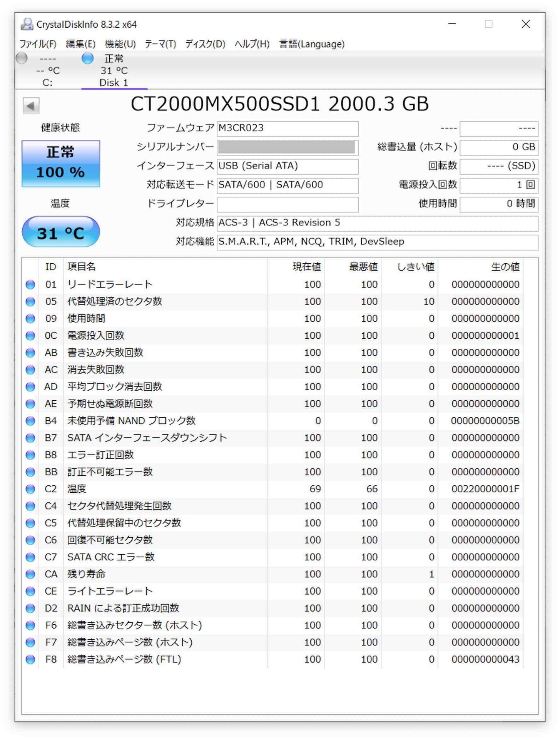This screenshot has height=739, width=560.
Task: Click the 31 °C temperature button
Action: [x=61, y=232]
